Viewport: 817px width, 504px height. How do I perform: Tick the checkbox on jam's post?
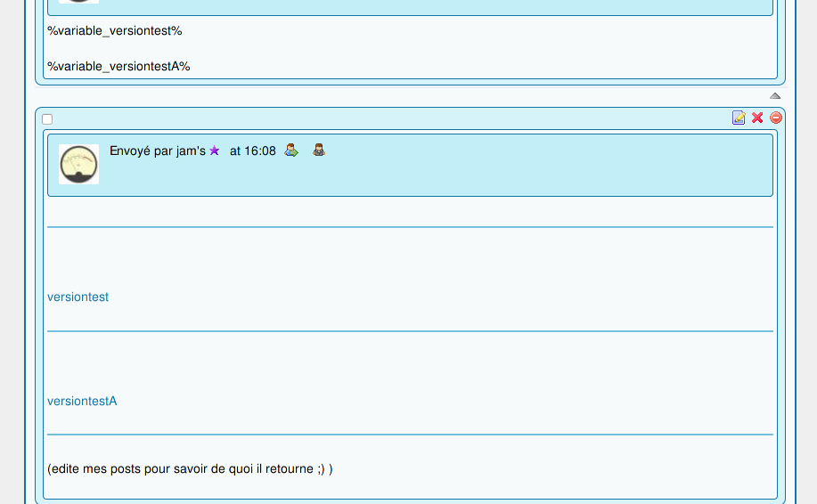pyautogui.click(x=47, y=119)
